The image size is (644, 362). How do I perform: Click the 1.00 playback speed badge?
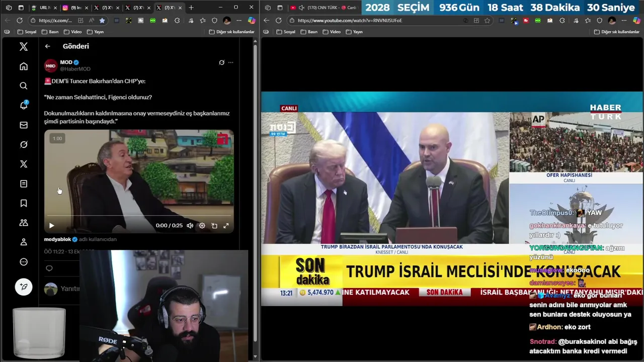[57, 138]
